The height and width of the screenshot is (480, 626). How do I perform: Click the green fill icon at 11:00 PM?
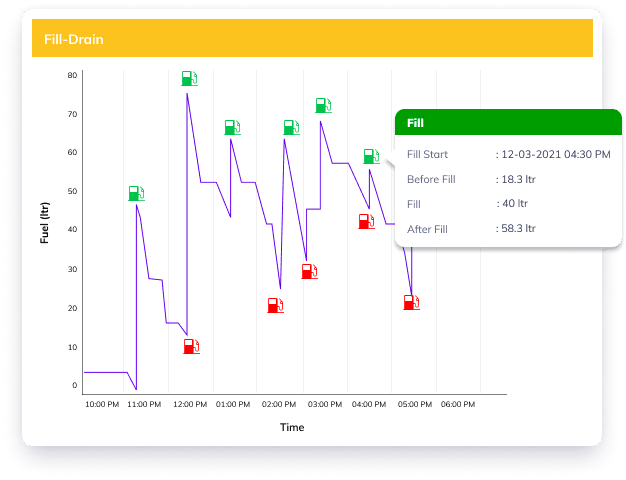tap(137, 193)
